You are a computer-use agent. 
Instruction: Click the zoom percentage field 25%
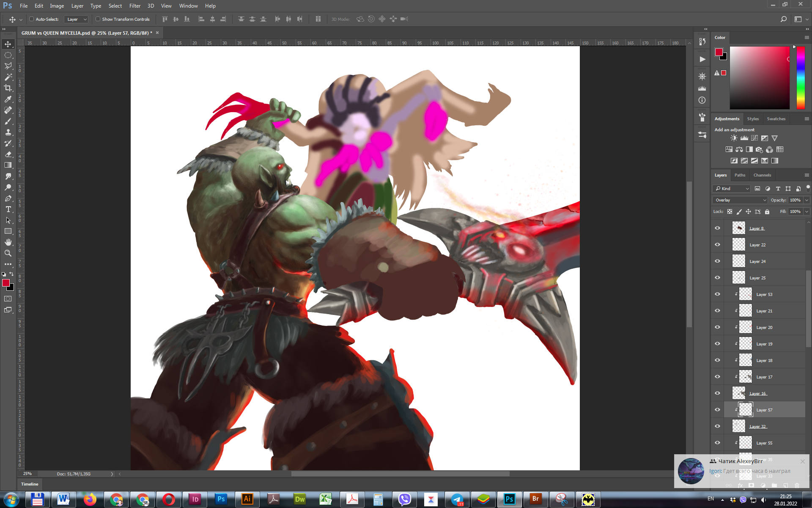tap(27, 474)
